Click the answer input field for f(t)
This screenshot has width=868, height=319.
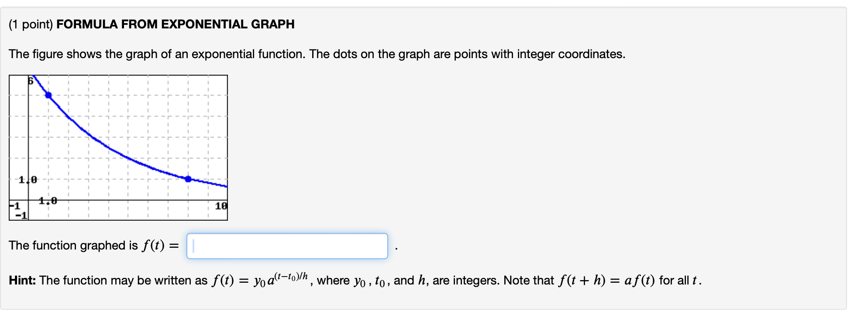(x=288, y=246)
